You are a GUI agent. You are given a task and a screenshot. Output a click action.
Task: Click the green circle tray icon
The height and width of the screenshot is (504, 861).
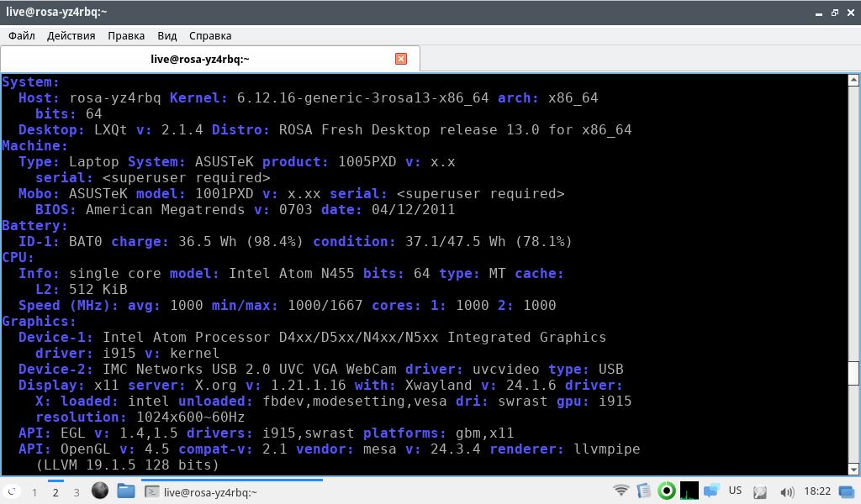point(667,491)
